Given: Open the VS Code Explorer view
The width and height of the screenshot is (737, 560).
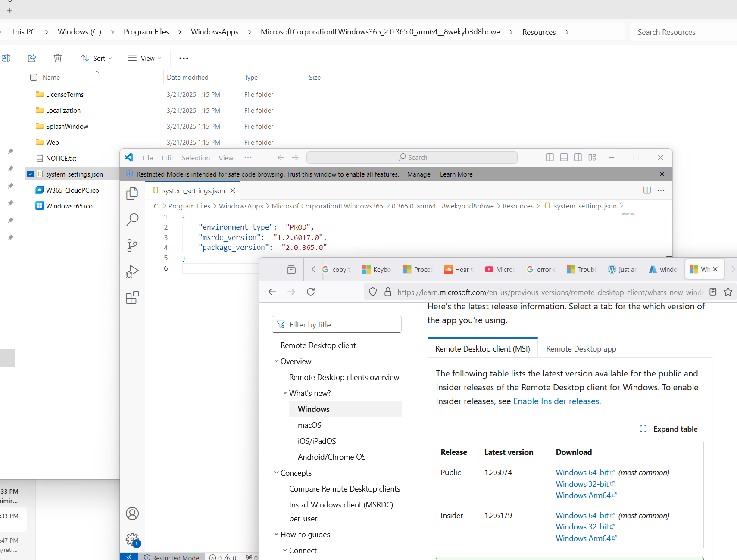Looking at the screenshot, I should (132, 194).
